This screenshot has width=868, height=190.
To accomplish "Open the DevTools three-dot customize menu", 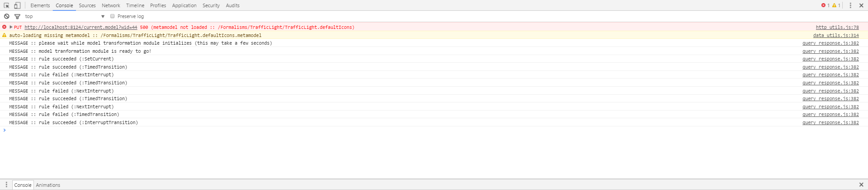I will [x=850, y=5].
